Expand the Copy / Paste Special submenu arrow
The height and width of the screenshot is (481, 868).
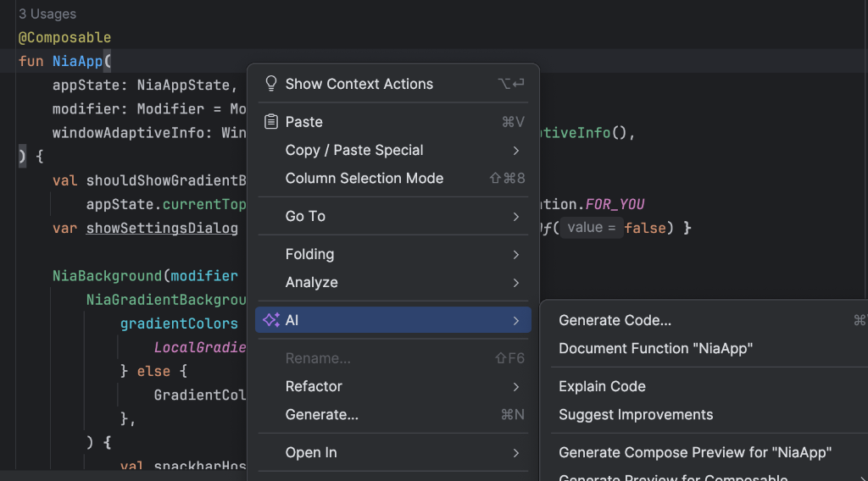coord(516,150)
